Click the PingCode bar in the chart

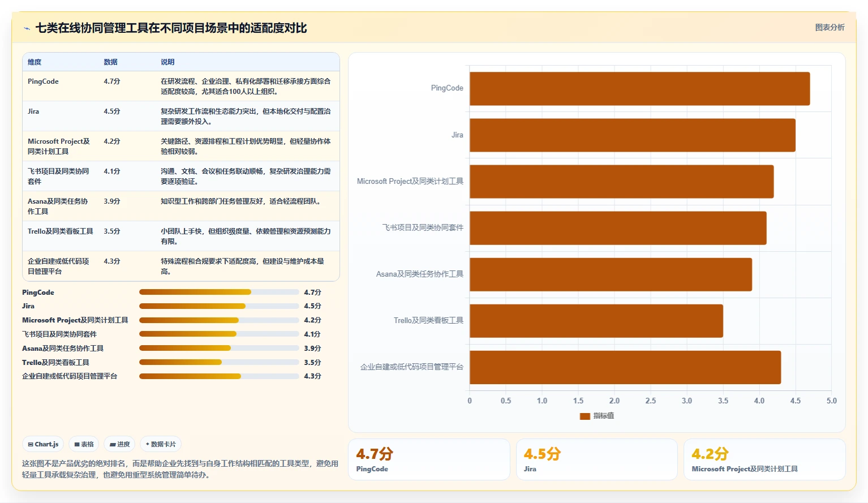pos(639,89)
